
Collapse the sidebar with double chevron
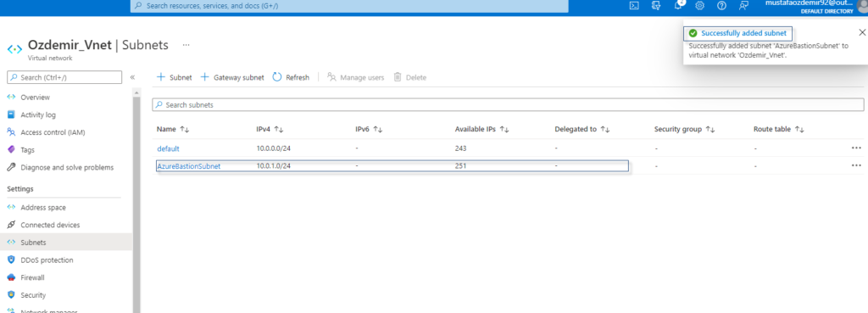pos(132,77)
